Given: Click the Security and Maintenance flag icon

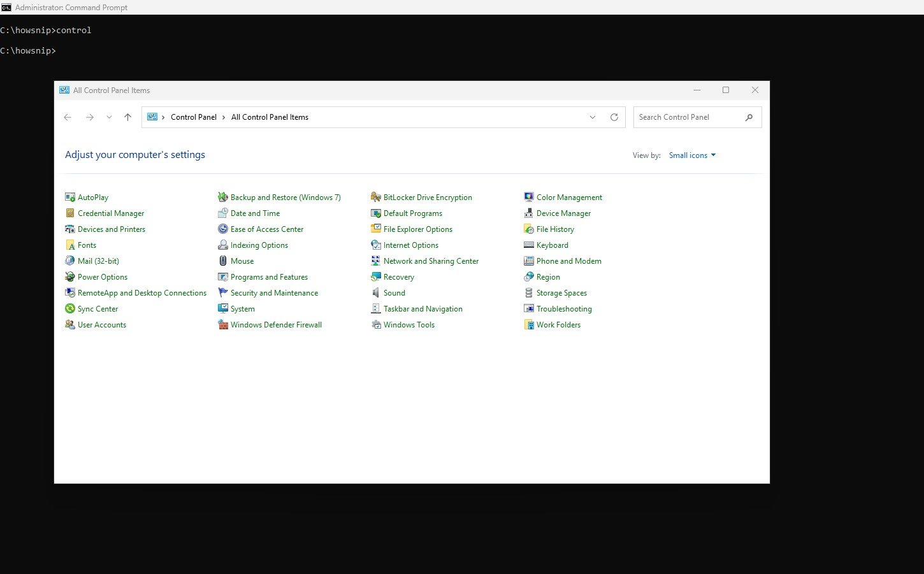Looking at the screenshot, I should point(223,293).
